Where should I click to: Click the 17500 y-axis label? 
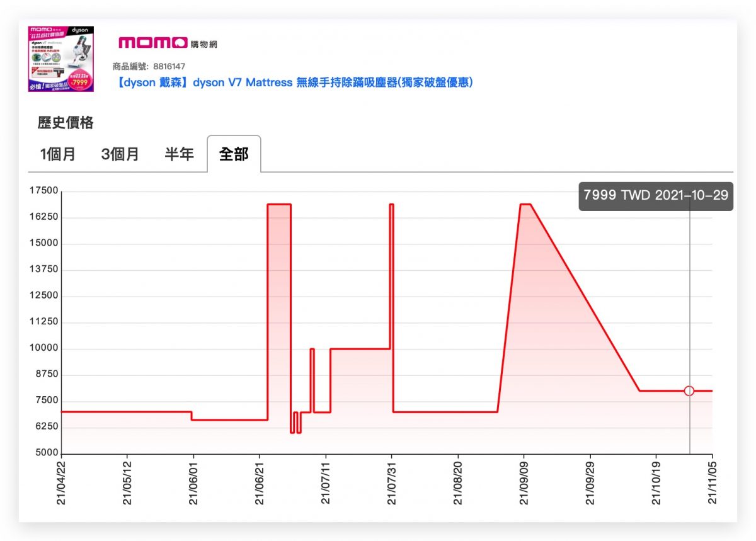[x=43, y=191]
